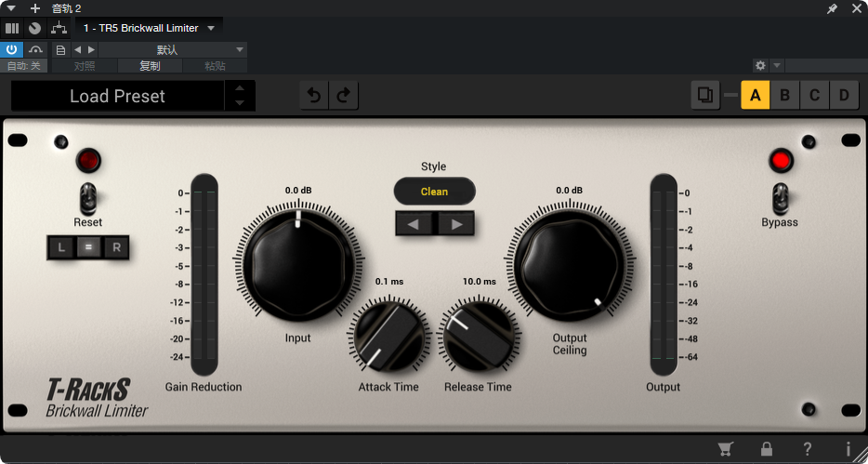
Task: Open the info i icon
Action: (848, 449)
